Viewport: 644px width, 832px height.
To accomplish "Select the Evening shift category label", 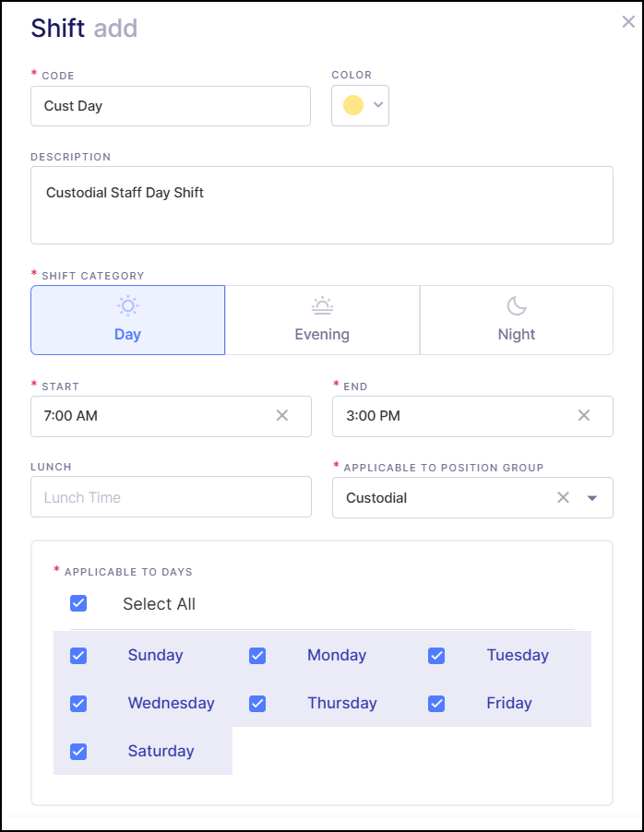I will 322,335.
